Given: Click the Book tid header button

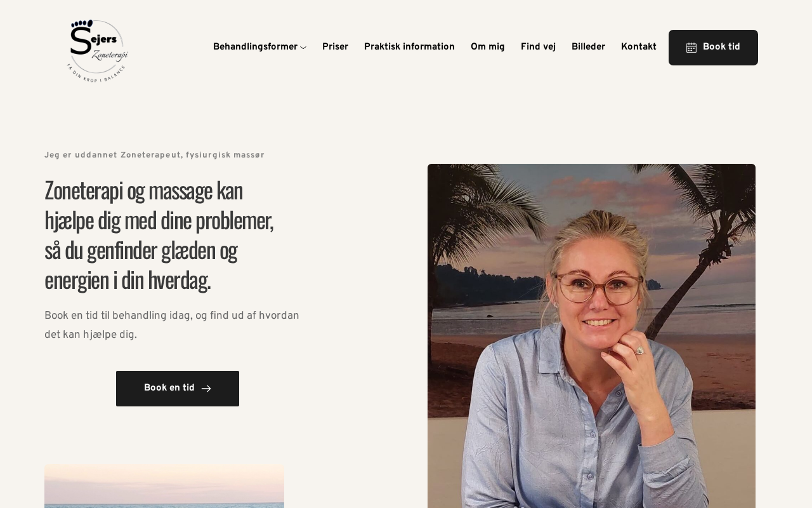Looking at the screenshot, I should [713, 48].
